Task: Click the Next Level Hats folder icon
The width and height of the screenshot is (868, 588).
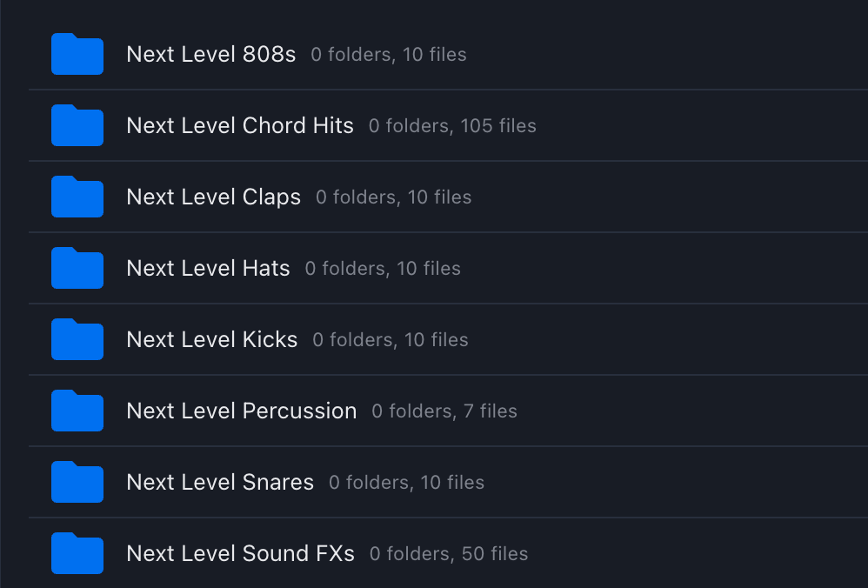Action: [77, 268]
